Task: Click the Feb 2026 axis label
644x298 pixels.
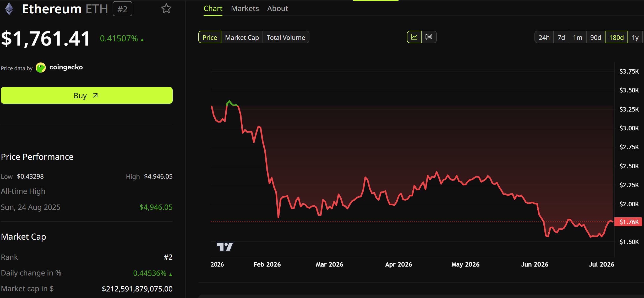Action: point(267,264)
